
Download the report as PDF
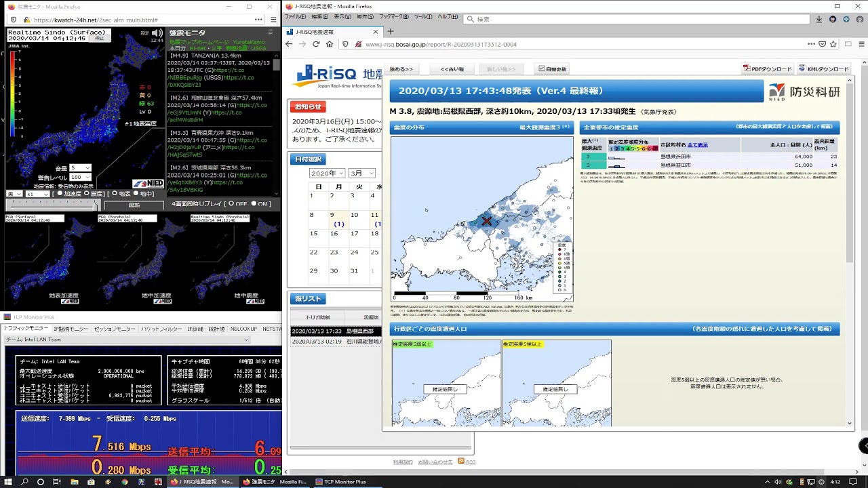(767, 68)
